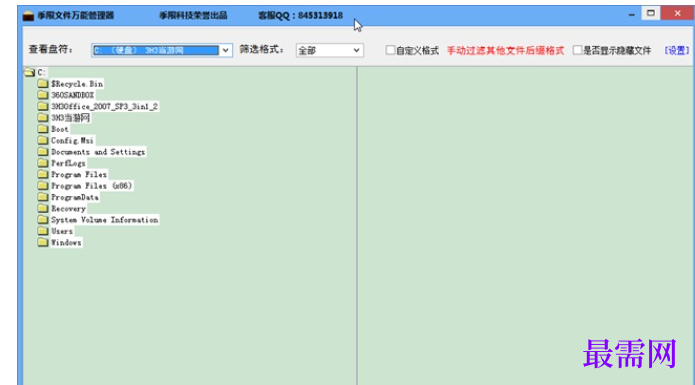Maximize the file manager window
695x385 pixels.
[x=651, y=13]
